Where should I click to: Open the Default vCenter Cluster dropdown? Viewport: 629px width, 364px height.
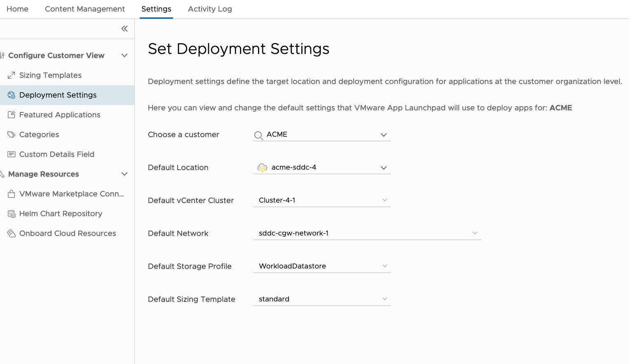(x=384, y=200)
